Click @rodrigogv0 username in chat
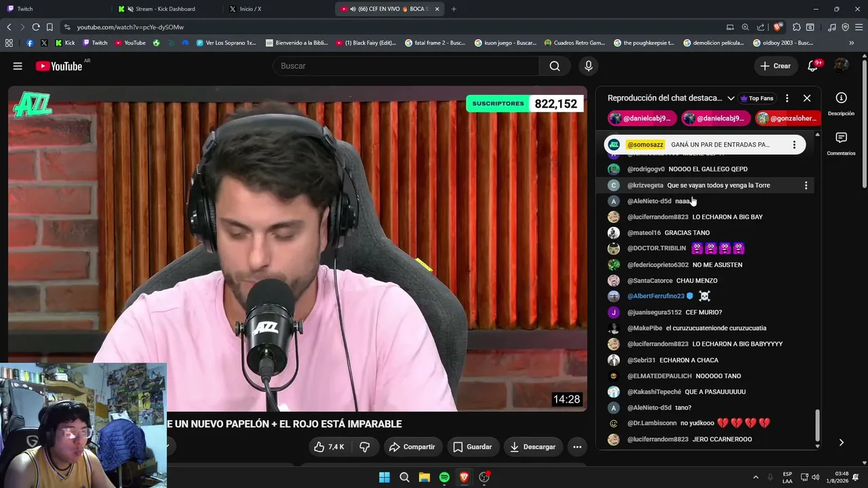868x488 pixels. tap(646, 169)
